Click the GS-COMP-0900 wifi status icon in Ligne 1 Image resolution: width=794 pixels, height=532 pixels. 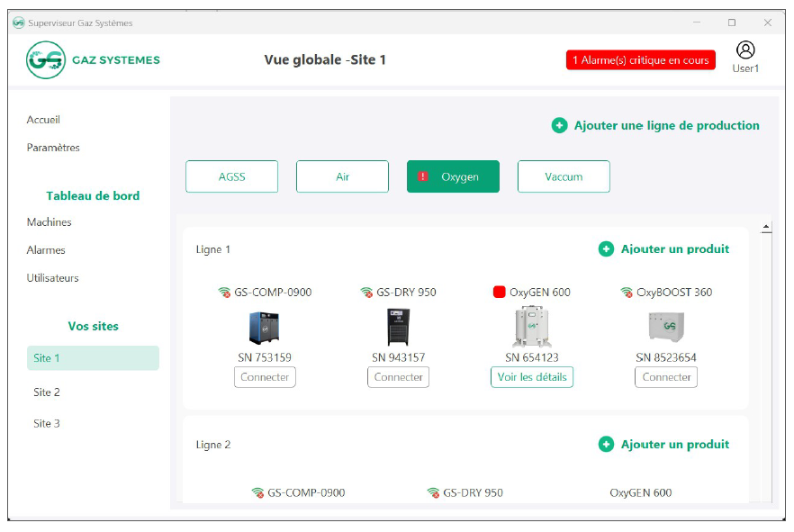click(224, 293)
